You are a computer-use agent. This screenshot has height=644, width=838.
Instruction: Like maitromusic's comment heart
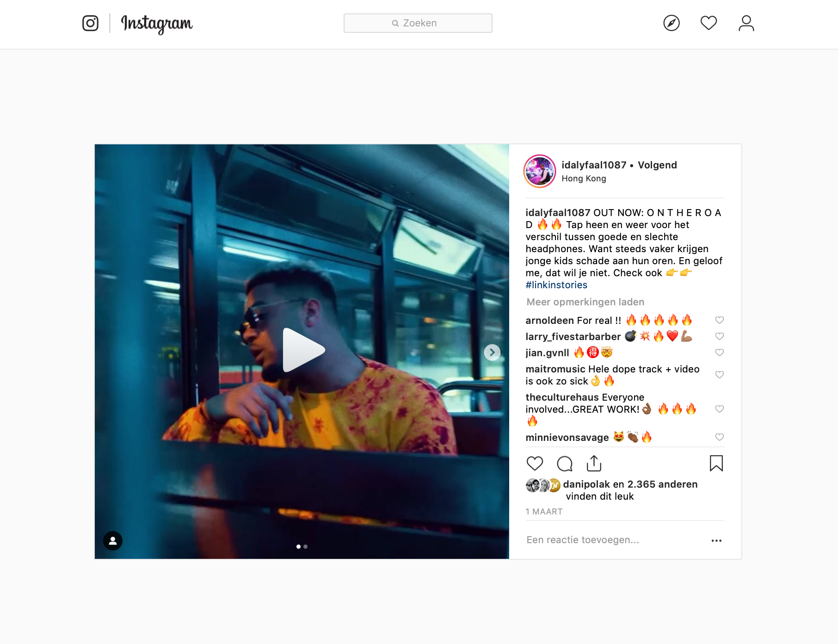[x=720, y=375]
